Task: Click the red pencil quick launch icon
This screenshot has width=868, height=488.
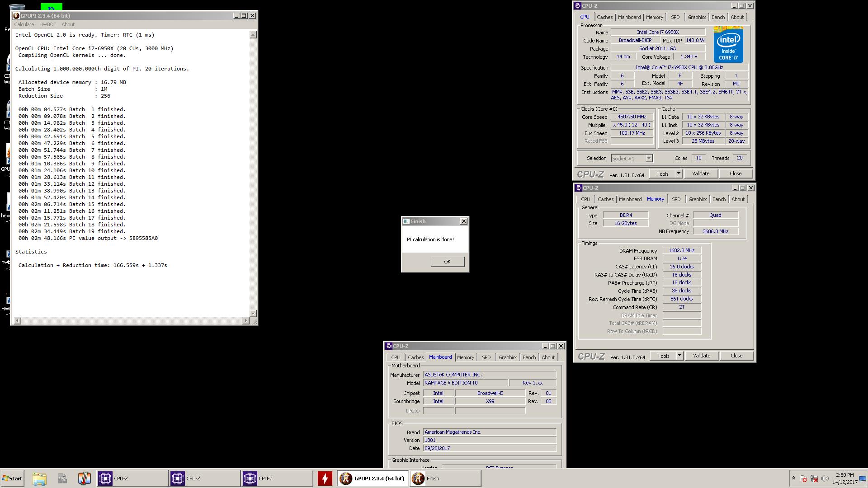Action: click(x=84, y=479)
